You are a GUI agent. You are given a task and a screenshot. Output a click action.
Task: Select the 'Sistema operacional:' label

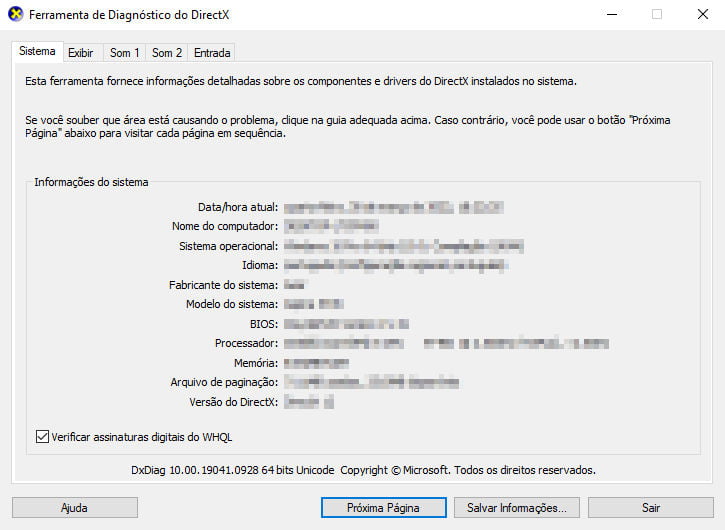[x=229, y=246]
